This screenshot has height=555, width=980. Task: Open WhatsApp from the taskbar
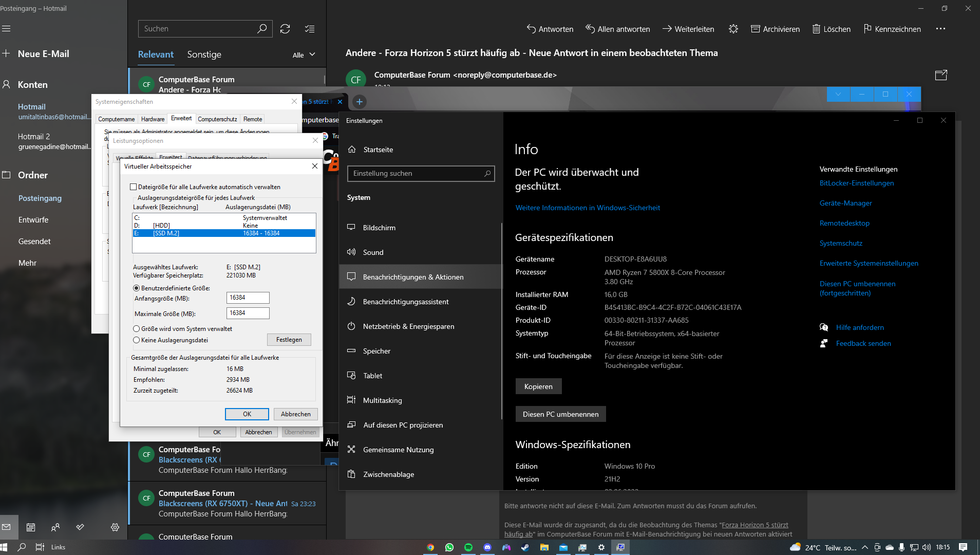[449, 547]
